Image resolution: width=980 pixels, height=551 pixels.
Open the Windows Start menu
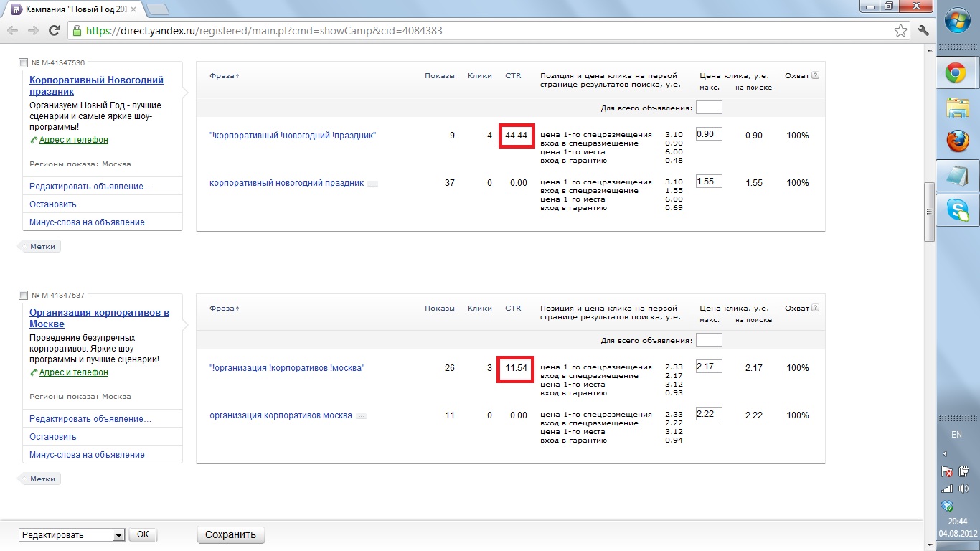(958, 22)
